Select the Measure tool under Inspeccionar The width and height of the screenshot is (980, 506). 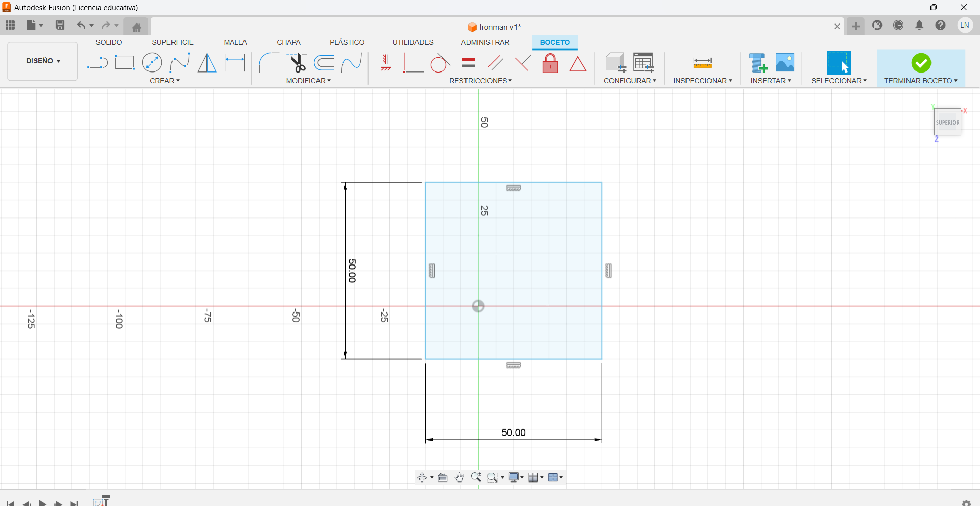(x=702, y=63)
